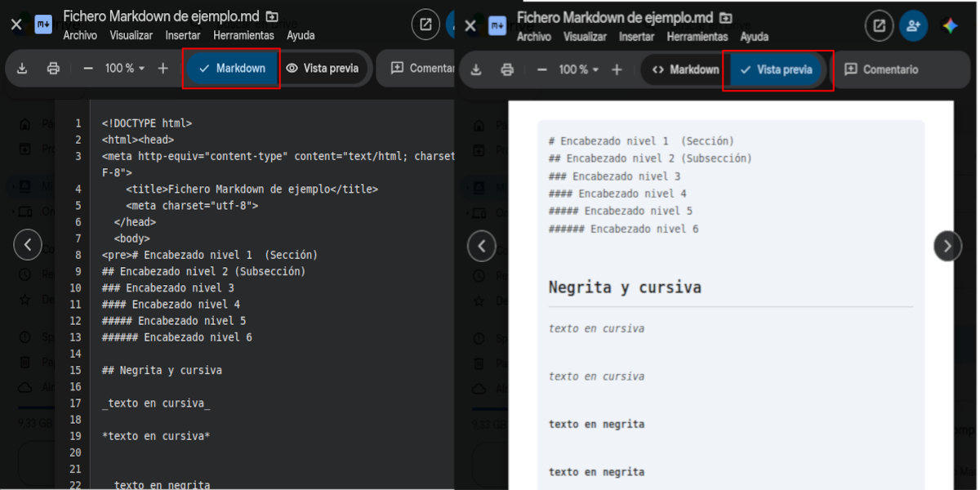Move file via folder icon in left-hand window
The height and width of the screenshot is (490, 980).
coord(272,16)
